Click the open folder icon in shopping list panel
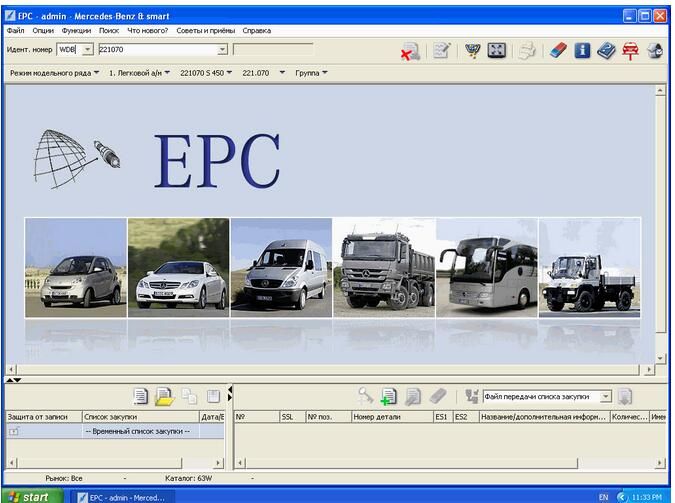 click(164, 397)
